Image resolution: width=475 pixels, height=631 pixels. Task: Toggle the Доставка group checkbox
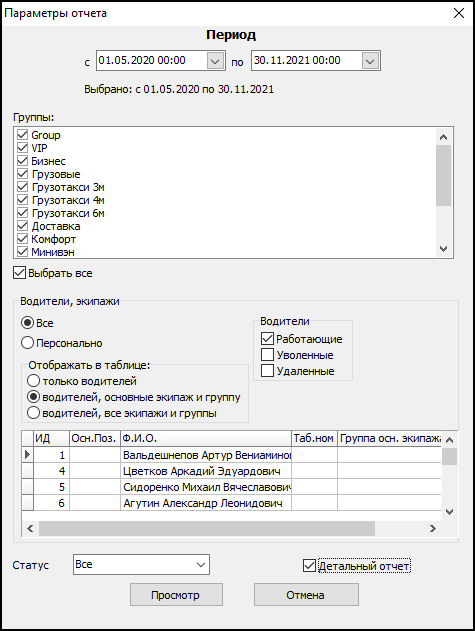(x=23, y=226)
